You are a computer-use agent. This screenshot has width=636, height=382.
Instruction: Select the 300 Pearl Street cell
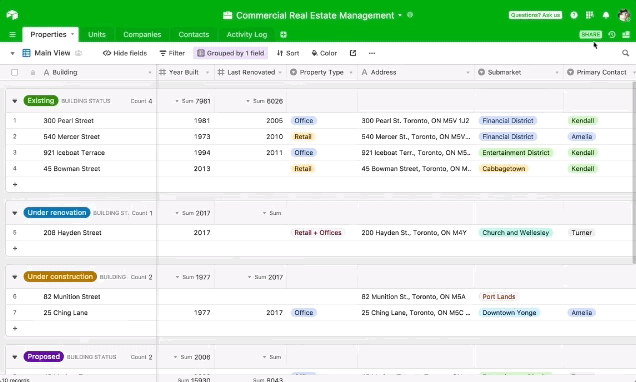81,121
